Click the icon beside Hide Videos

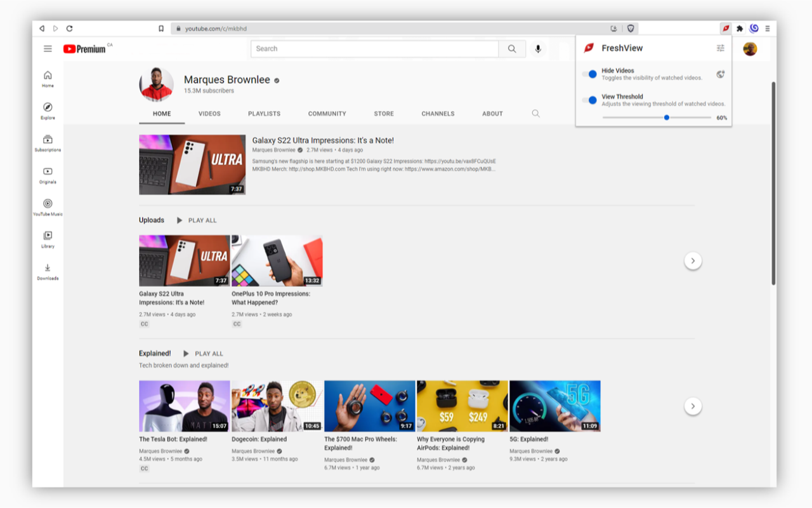pyautogui.click(x=720, y=74)
